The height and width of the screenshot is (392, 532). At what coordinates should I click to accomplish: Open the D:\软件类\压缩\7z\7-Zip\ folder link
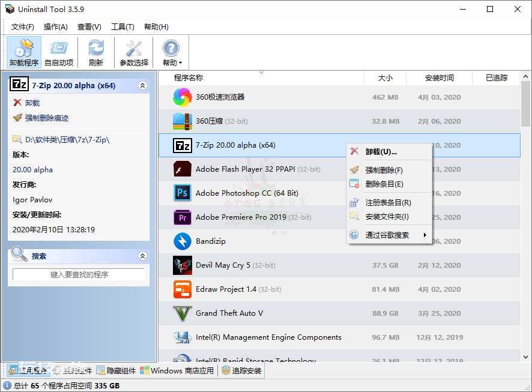point(67,139)
